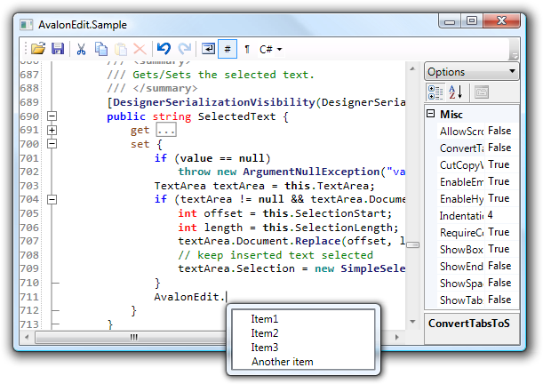Copy selection using the toolbar copy icon
The image size is (543, 392).
point(101,49)
